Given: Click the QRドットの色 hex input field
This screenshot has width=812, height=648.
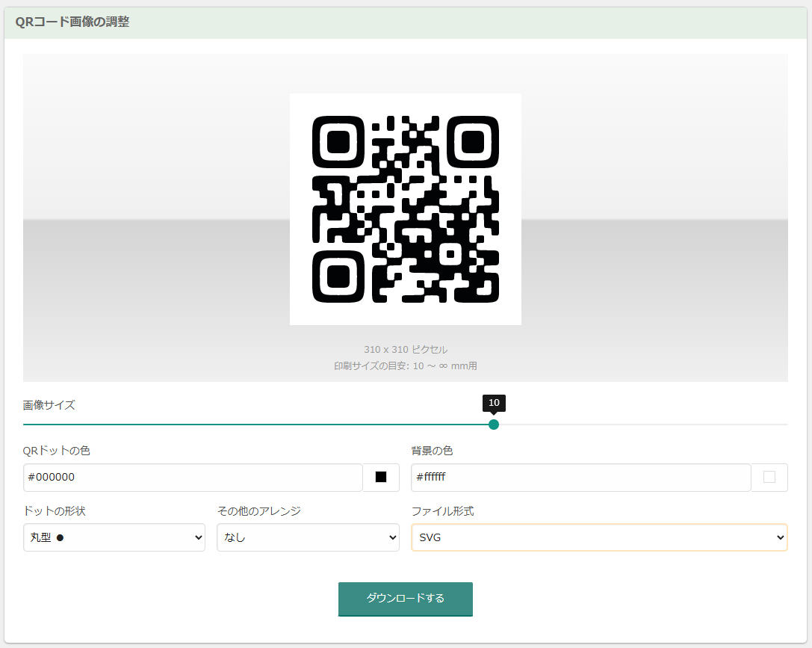Looking at the screenshot, I should [x=193, y=477].
